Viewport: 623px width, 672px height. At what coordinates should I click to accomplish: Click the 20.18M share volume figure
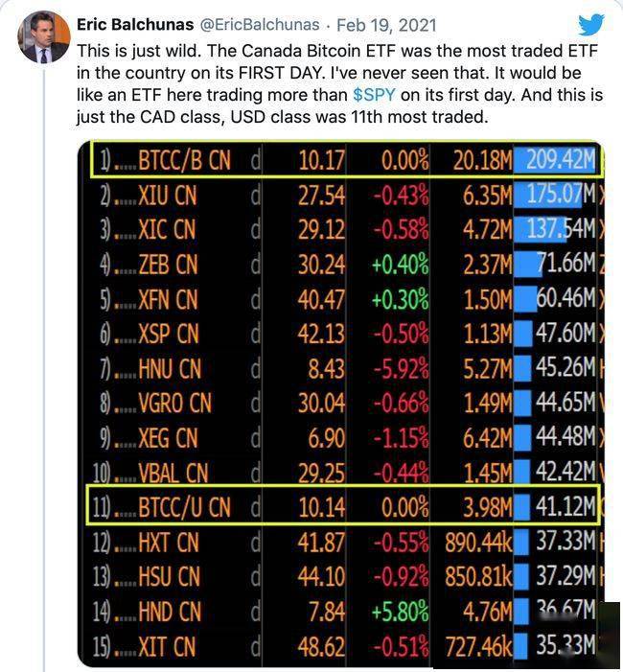coord(482,160)
